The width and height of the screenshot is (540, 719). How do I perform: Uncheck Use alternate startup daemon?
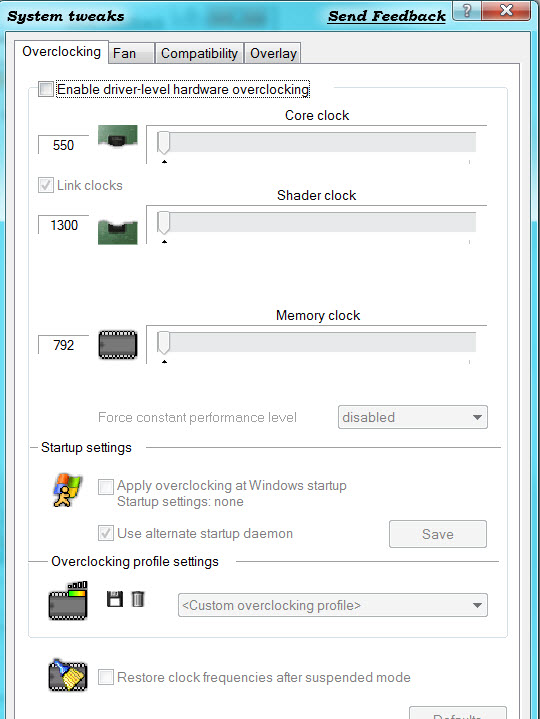coord(106,533)
